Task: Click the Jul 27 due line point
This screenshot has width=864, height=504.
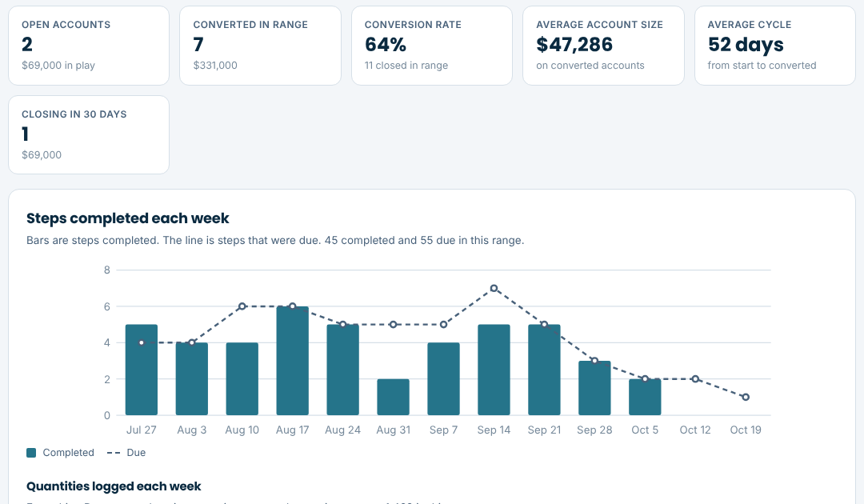Action: click(x=142, y=342)
